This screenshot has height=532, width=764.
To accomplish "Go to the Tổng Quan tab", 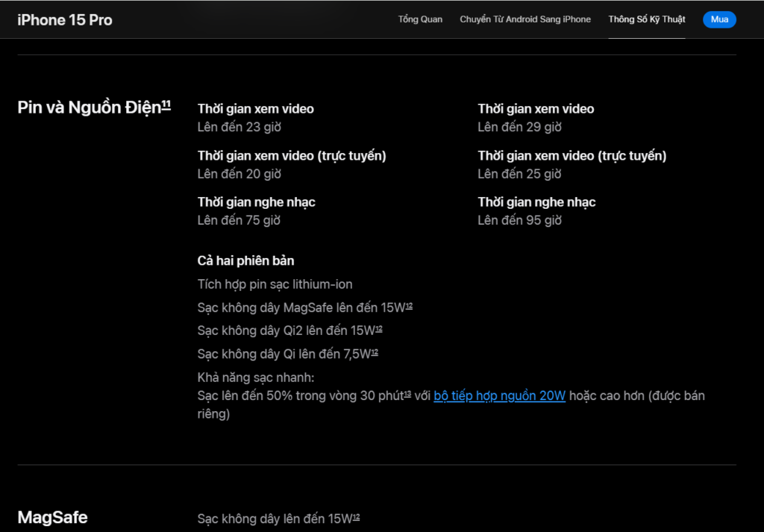I will 420,19.
